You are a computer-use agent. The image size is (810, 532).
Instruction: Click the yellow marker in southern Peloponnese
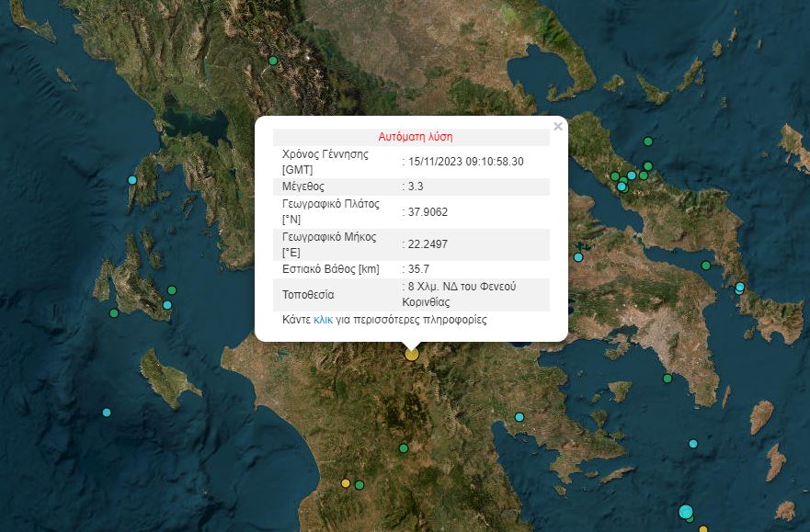[x=346, y=483]
